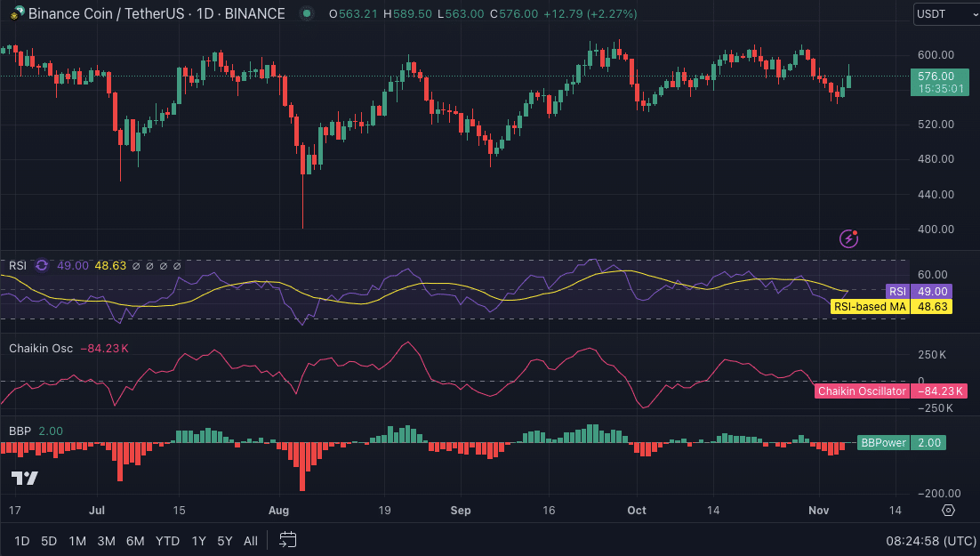Click the TradingView logo on chart

tap(25, 478)
